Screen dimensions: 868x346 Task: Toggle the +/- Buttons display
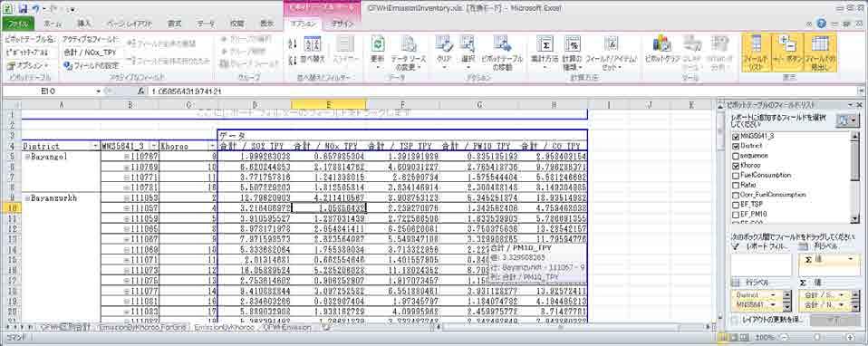click(786, 52)
